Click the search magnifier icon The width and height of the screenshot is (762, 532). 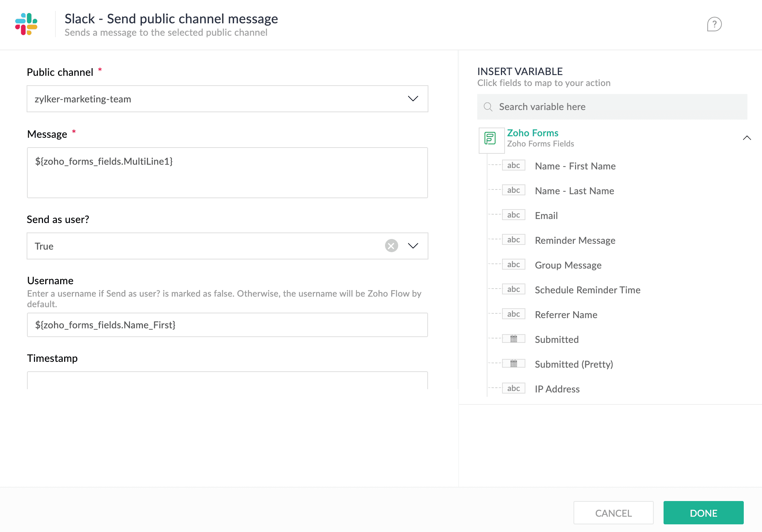click(x=488, y=107)
